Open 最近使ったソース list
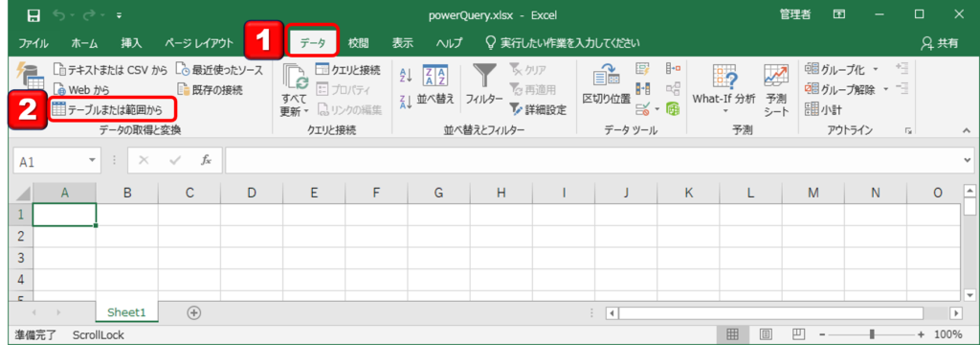The image size is (980, 345). click(x=219, y=70)
